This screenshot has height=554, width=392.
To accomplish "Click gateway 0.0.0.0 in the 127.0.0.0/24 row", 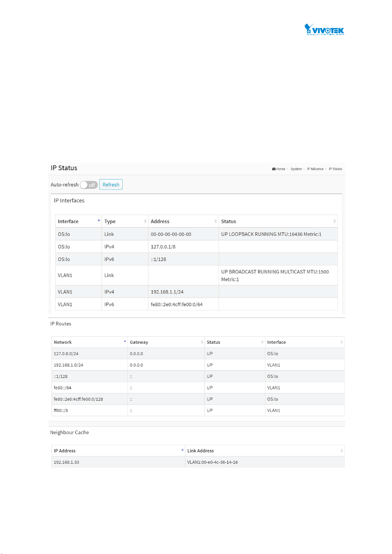I will point(136,354).
